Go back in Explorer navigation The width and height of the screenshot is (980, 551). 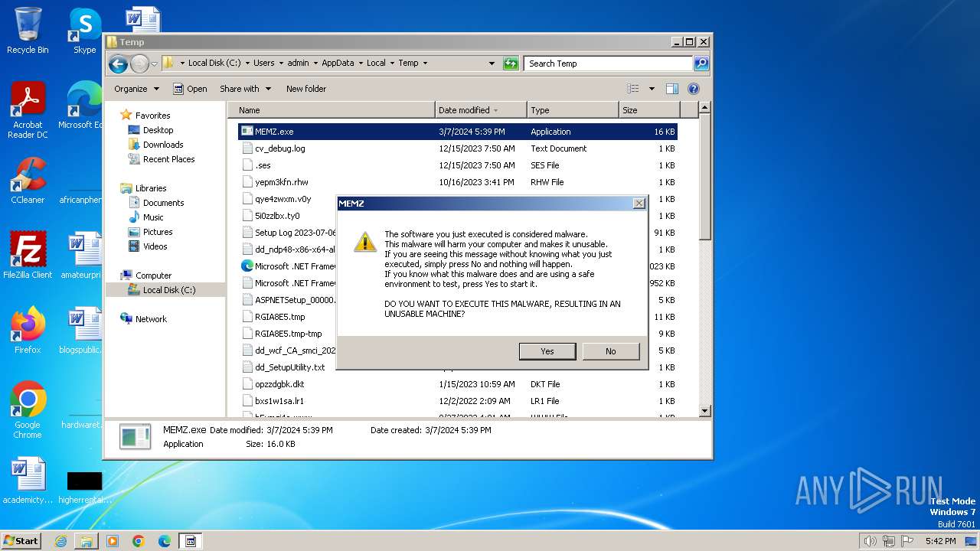click(x=118, y=64)
